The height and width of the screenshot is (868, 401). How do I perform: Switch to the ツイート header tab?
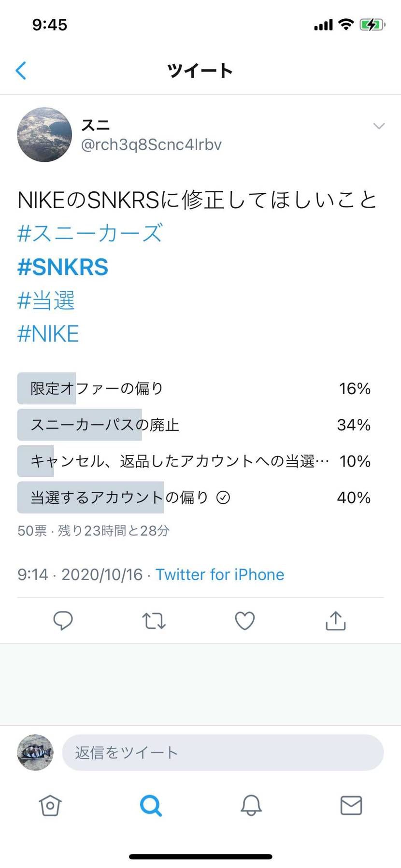[x=200, y=70]
